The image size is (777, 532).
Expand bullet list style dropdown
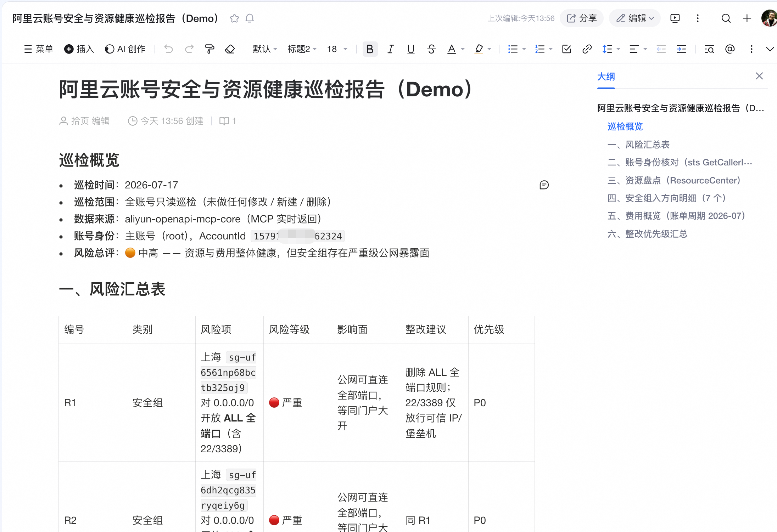[524, 49]
